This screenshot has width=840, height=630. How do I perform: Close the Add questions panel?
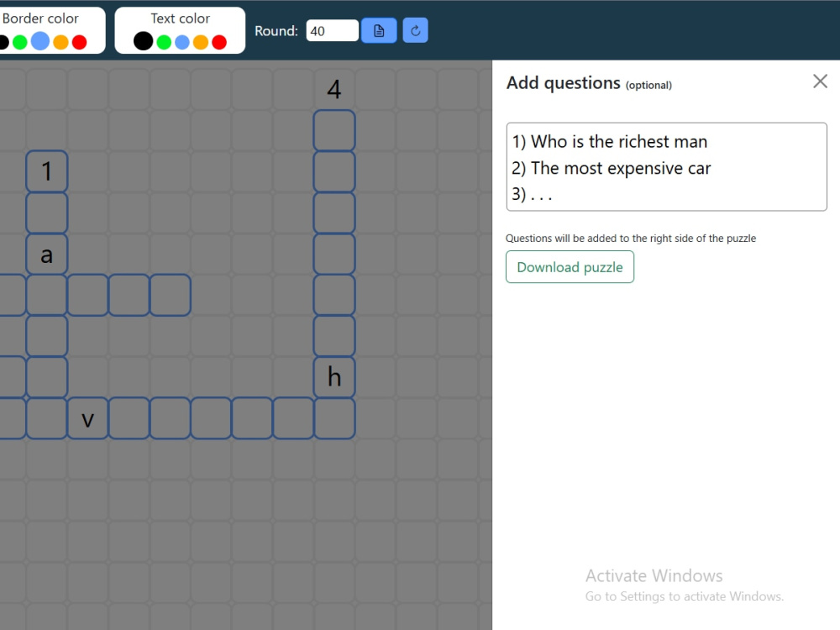point(820,81)
